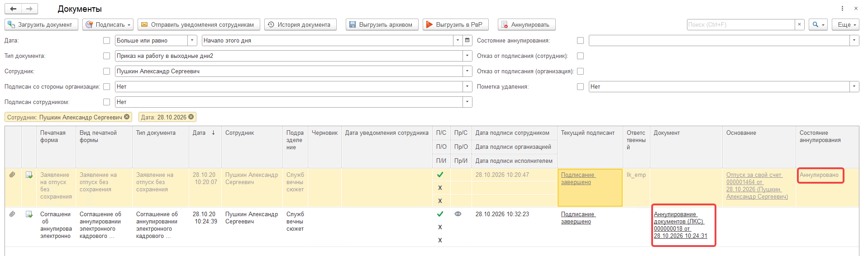The image size is (868, 256).
Task: Click the Аннулировать button
Action: point(526,24)
